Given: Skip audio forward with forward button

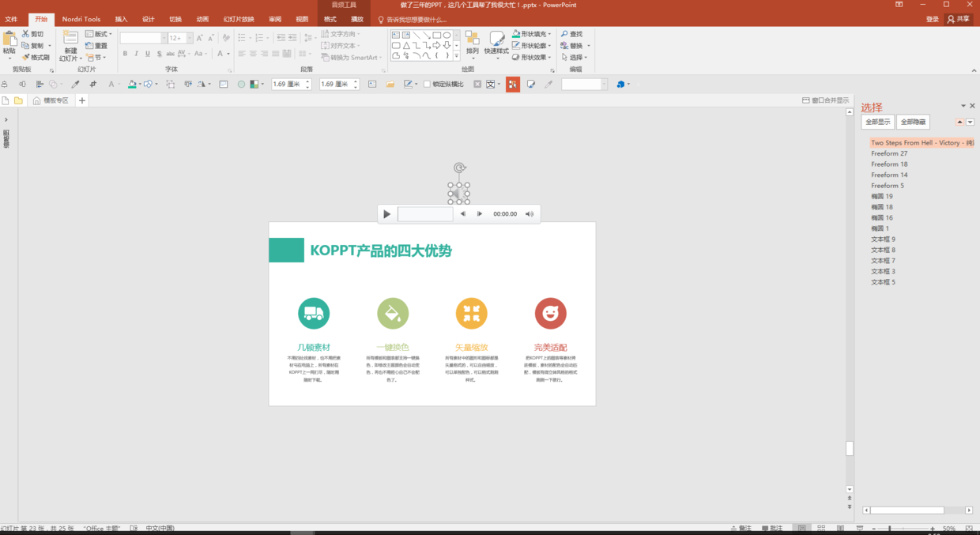Looking at the screenshot, I should tap(479, 213).
